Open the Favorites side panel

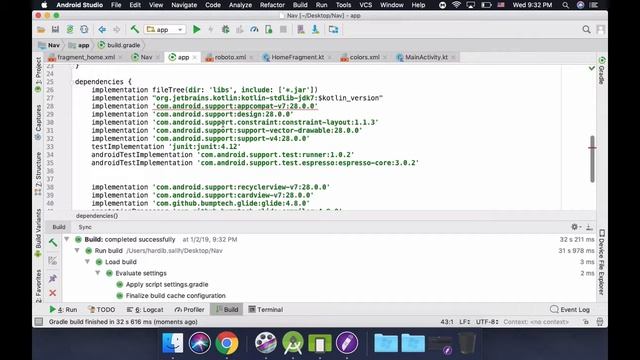[x=38, y=286]
